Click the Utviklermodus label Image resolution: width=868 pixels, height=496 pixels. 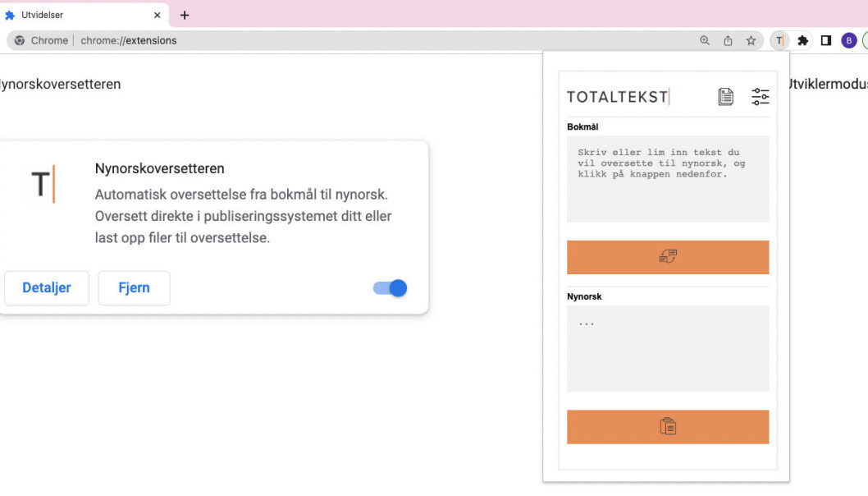click(x=827, y=85)
